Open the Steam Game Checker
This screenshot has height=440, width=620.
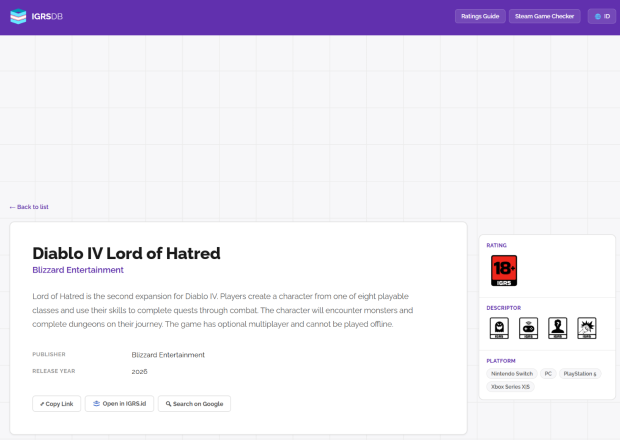pos(544,16)
